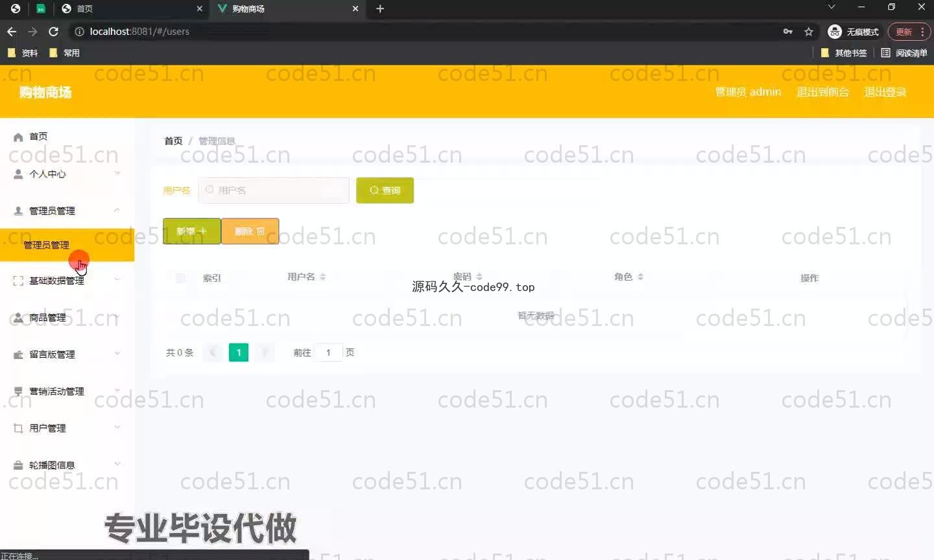Sort the table by 角色 column
Image resolution: width=934 pixels, height=560 pixels.
pyautogui.click(x=640, y=277)
